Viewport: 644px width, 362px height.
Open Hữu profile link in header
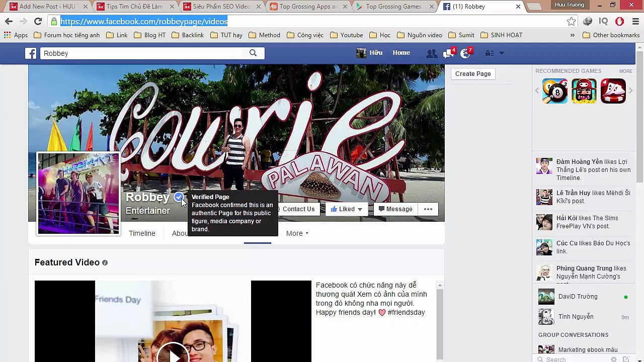click(369, 53)
